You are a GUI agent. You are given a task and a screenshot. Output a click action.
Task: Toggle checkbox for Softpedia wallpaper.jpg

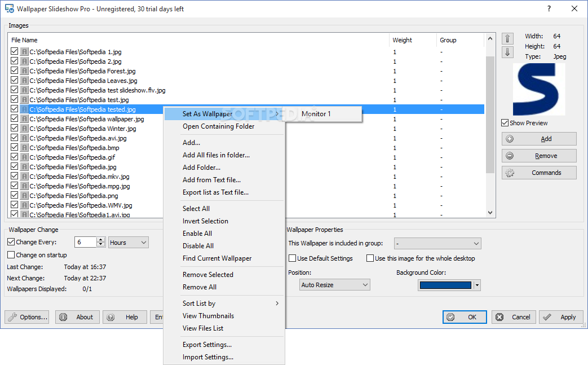click(14, 118)
